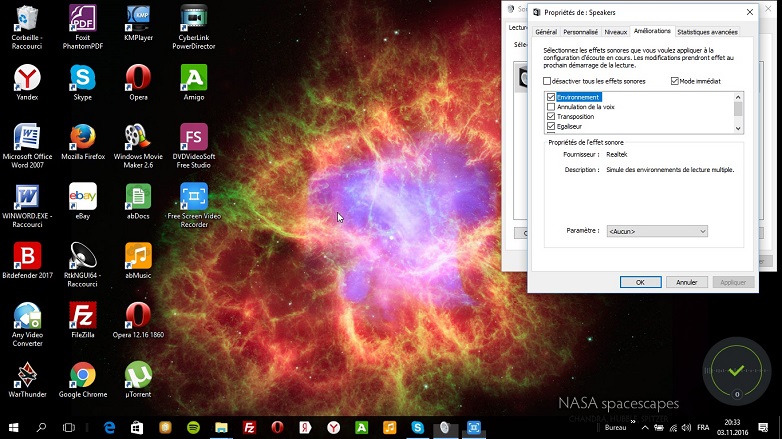Click the Any Video Converter desktop icon
This screenshot has height=439, width=782.
[x=27, y=324]
